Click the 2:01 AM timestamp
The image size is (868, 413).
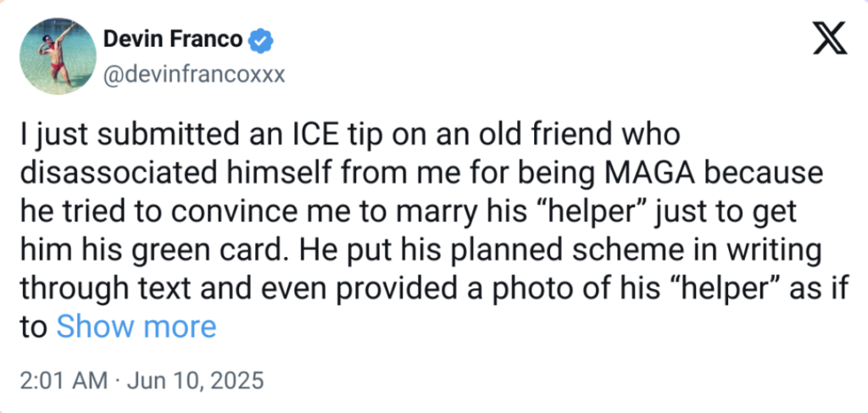tap(64, 381)
